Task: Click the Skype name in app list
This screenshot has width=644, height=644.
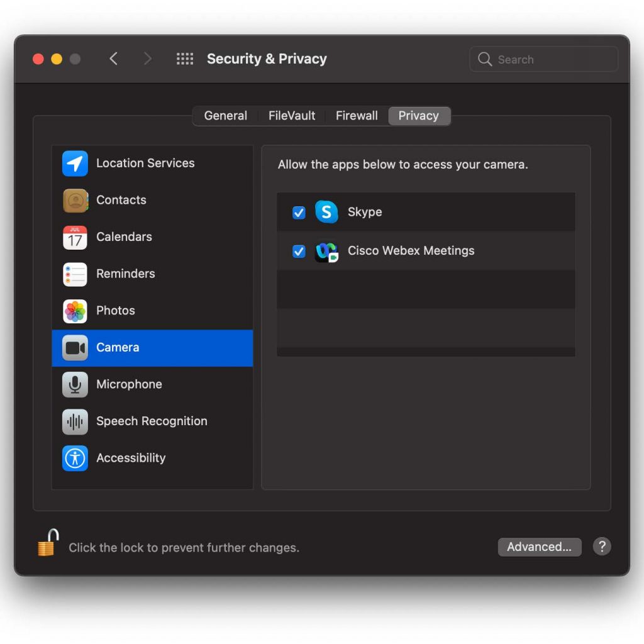Action: tap(365, 212)
